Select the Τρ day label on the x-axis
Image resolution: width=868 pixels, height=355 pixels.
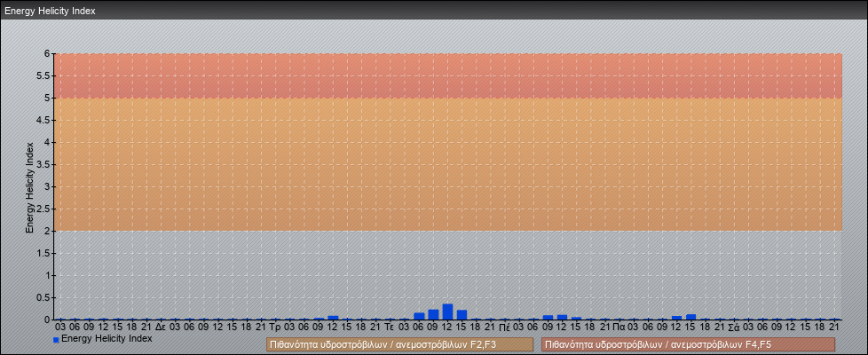coord(275,327)
